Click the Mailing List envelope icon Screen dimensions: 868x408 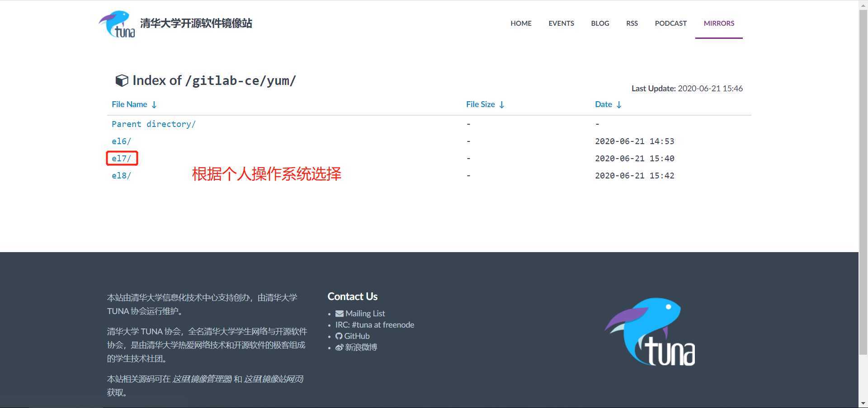[340, 314]
